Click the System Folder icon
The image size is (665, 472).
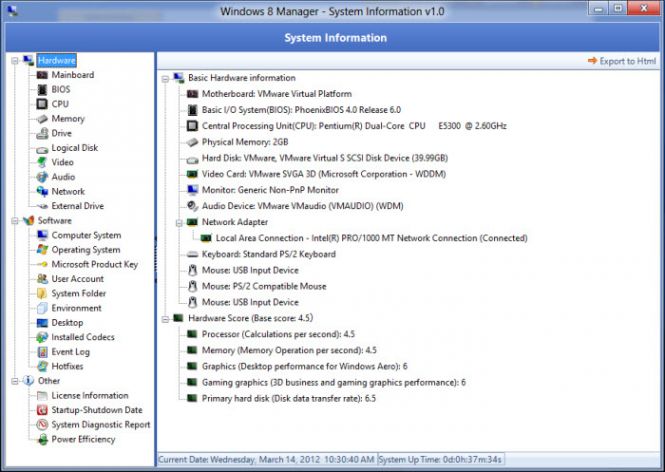42,293
